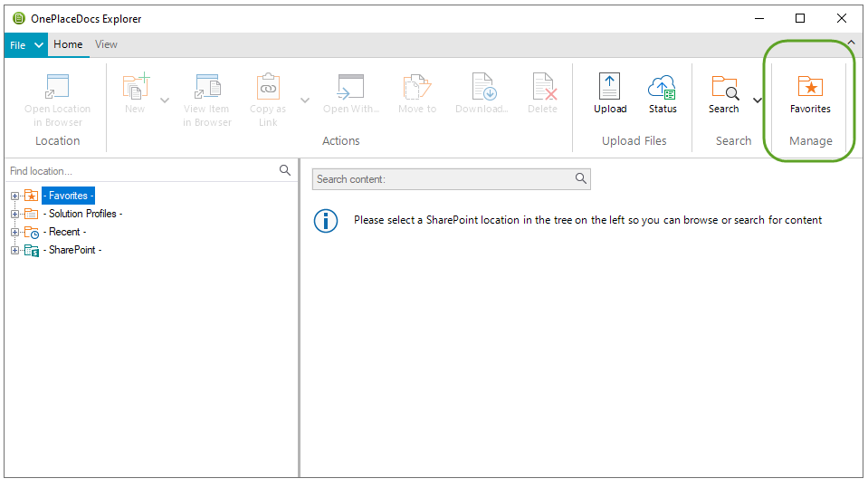Expand the Copy as Link dropdown arrow
The height and width of the screenshot is (488, 868).
click(305, 100)
